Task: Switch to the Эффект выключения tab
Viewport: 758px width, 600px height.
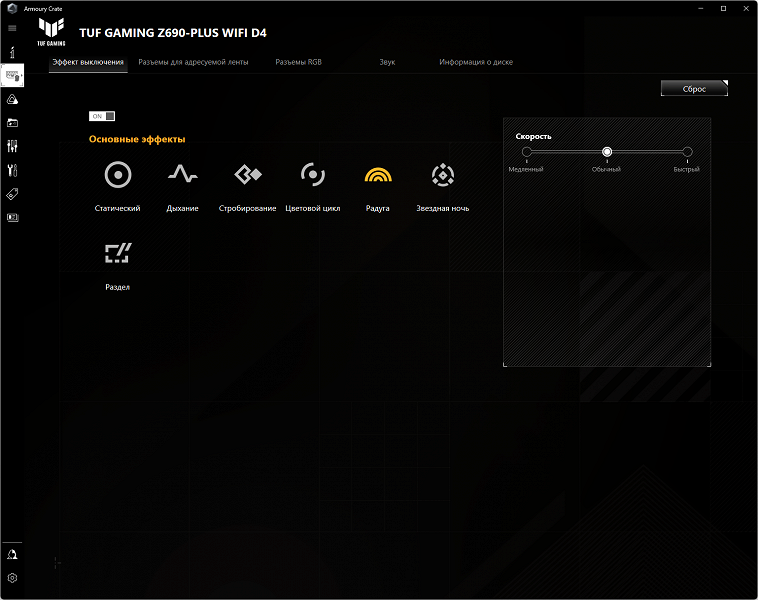Action: [x=88, y=62]
